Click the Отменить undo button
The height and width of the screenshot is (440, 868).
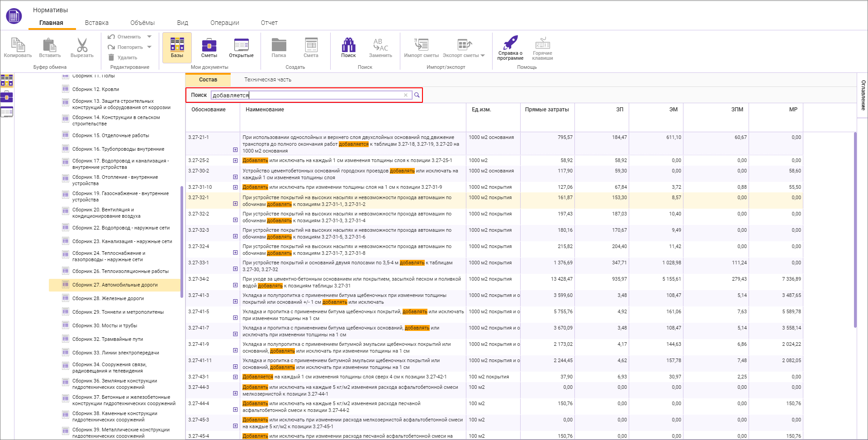pyautogui.click(x=124, y=37)
